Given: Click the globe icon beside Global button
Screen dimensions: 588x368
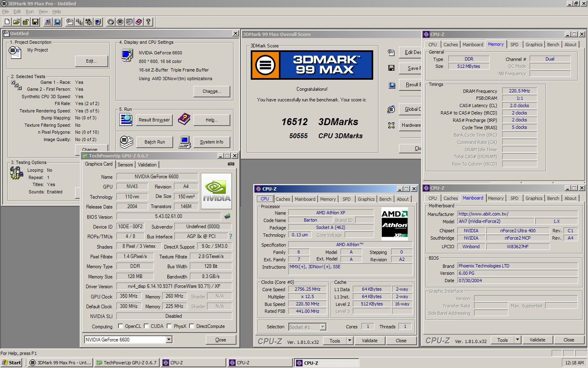Looking at the screenshot, I should point(391,109).
